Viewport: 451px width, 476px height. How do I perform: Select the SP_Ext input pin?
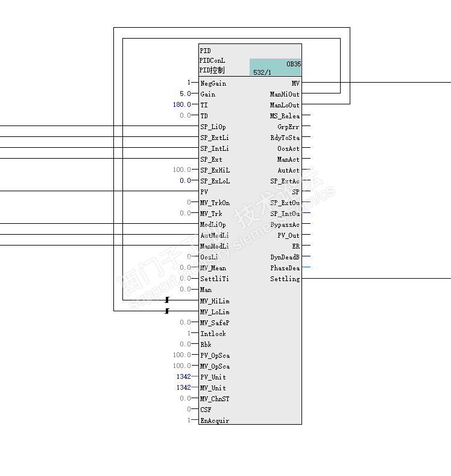[211, 159]
